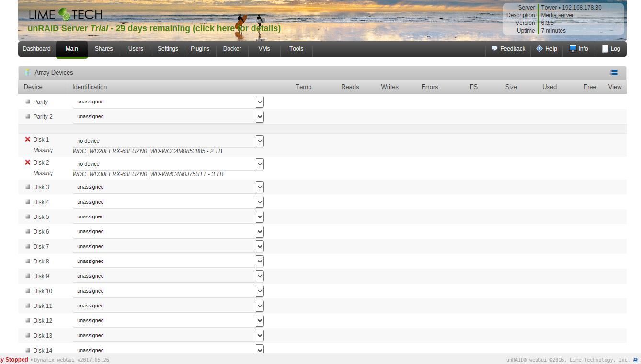Open Disk 1 'no device' dropdown

pos(168,141)
